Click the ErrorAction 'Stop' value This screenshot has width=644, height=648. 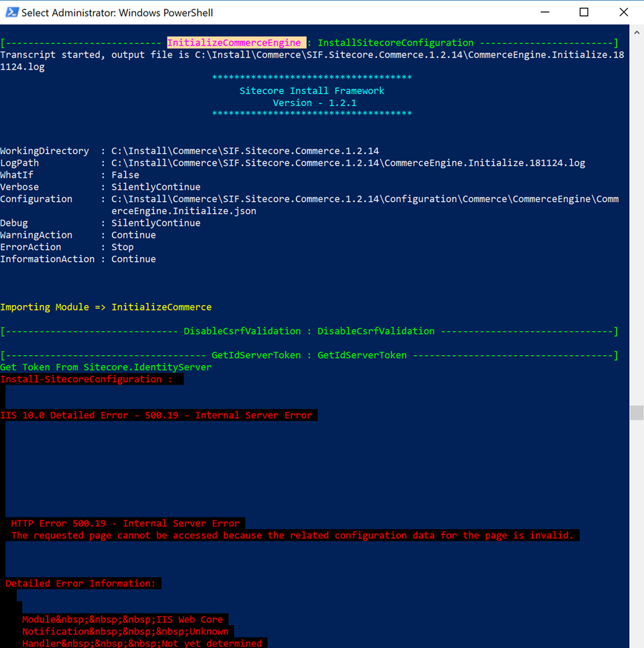click(x=122, y=247)
